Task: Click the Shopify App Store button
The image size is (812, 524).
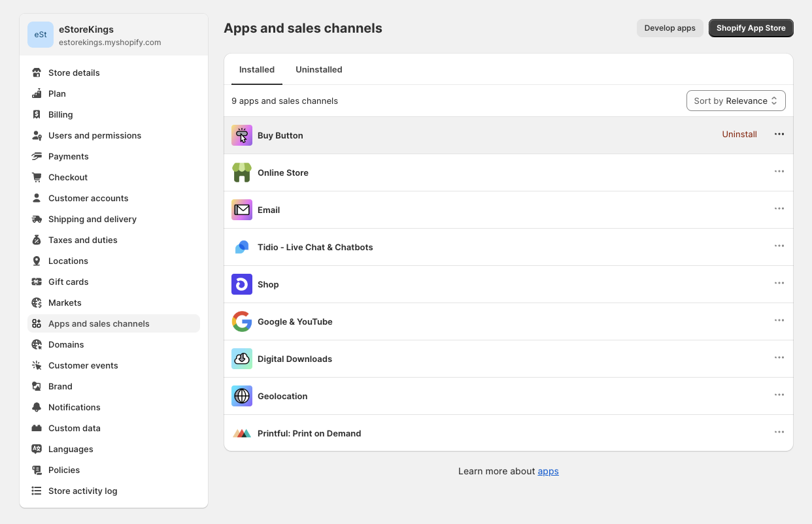Action: coord(751,28)
